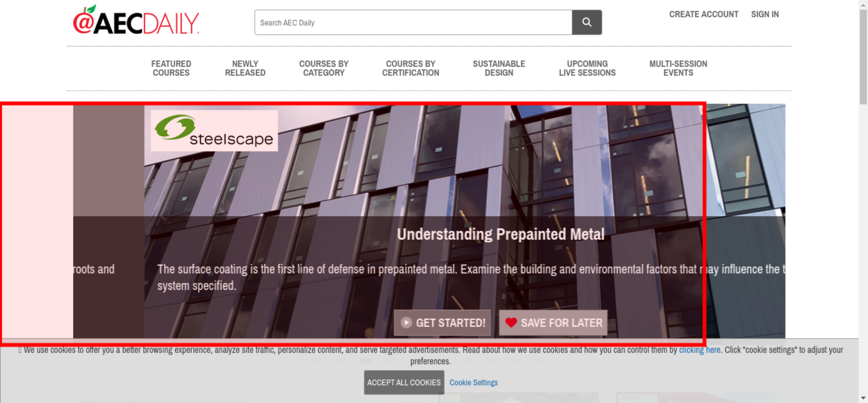Open the Sustainable Design section

tap(499, 69)
